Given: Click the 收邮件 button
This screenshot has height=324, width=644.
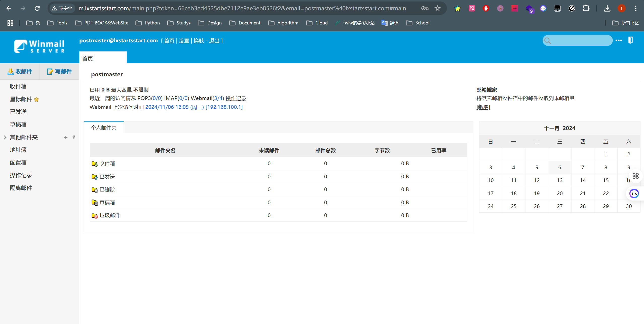Looking at the screenshot, I should [x=20, y=72].
